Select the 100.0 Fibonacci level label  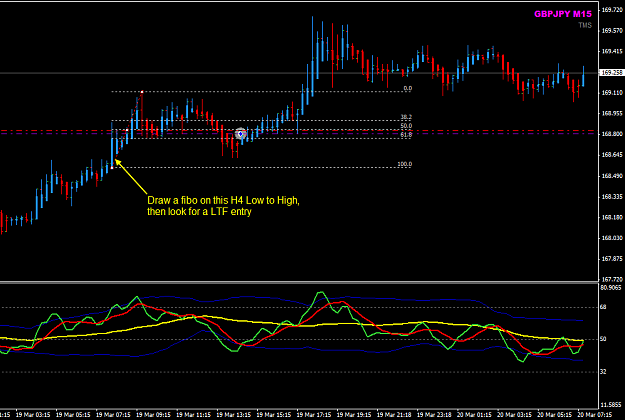405,164
